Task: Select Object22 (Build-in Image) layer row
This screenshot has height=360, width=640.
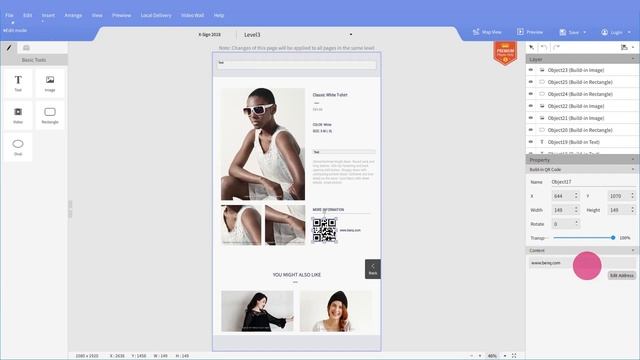Action: [x=582, y=106]
